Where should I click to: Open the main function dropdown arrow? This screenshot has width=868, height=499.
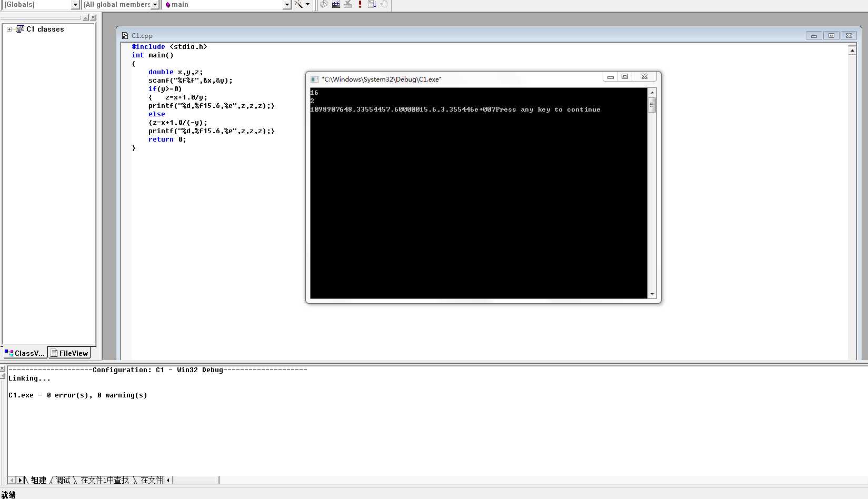click(x=287, y=5)
